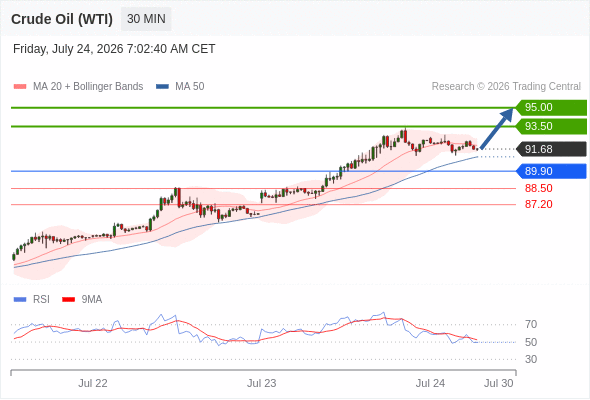Click the 30 MIN timeframe badge

point(146,19)
